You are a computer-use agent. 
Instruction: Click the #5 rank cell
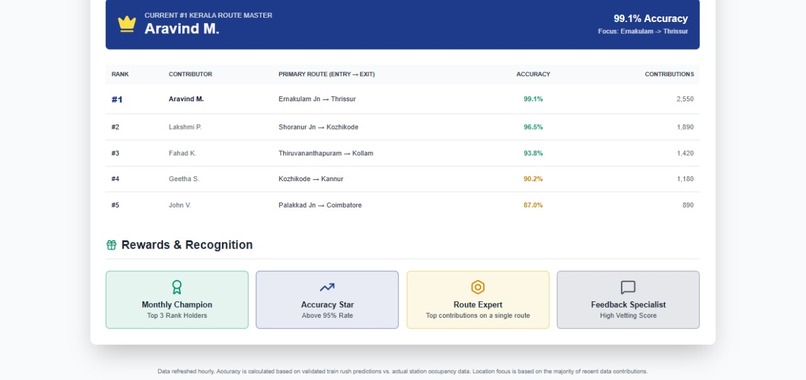[x=115, y=205]
